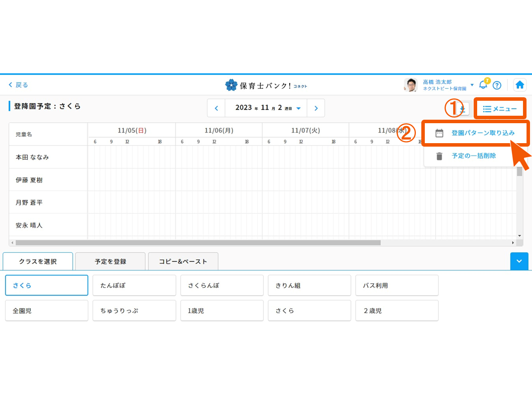Go to previous week arrow
Screen dimensions: 532x399
click(x=216, y=108)
